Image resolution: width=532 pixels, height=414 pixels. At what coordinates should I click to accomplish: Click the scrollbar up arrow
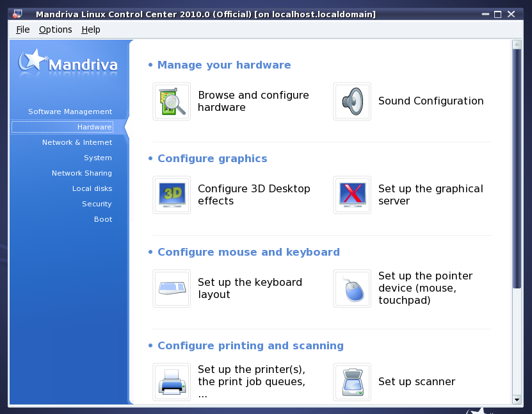coord(517,44)
